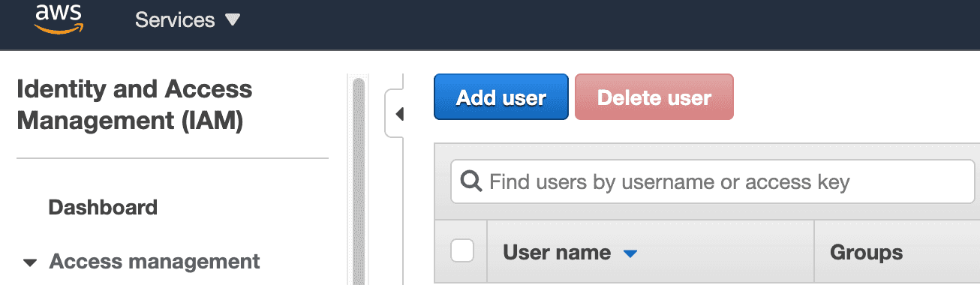Screen dimensions: 980x285
Task: Click the magnifier icon in the search box
Action: (470, 181)
